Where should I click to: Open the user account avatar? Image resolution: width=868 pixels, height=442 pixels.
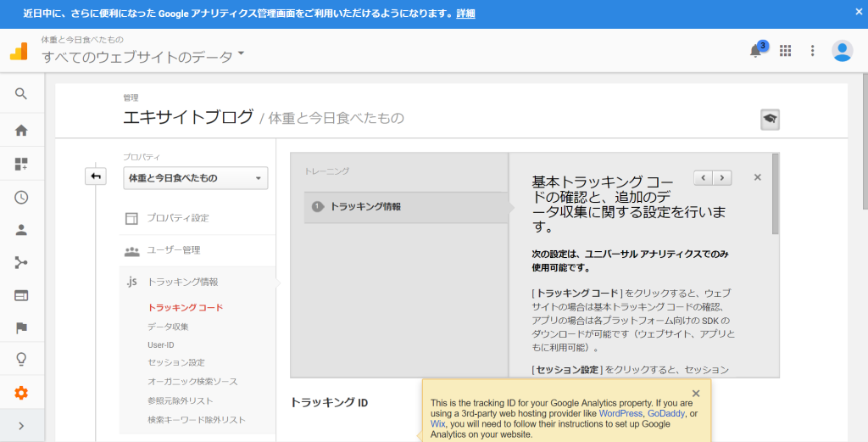tap(842, 50)
